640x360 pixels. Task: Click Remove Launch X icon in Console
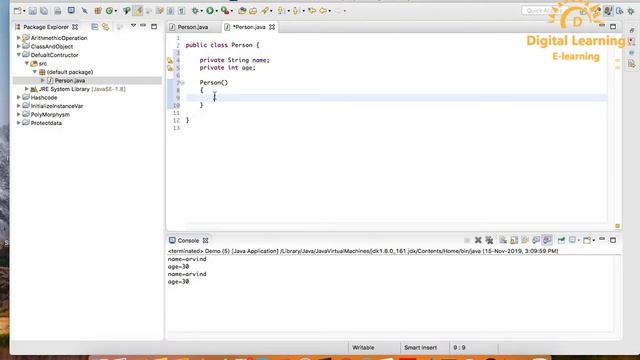pyautogui.click(x=478, y=240)
